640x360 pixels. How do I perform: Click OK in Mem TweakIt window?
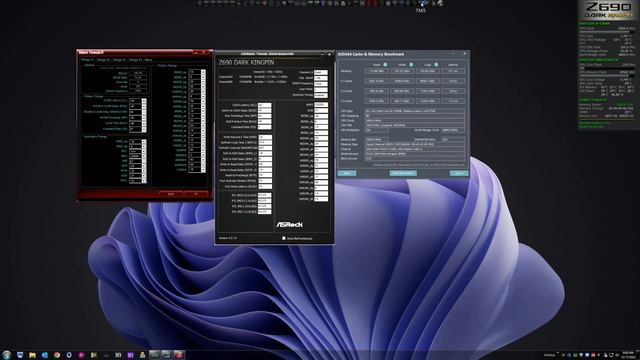tap(196, 194)
